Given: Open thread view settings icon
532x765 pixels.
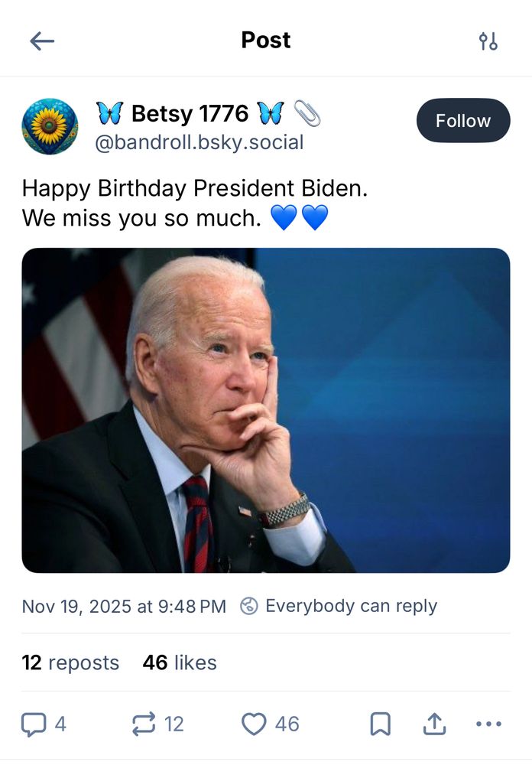Looking at the screenshot, I should 488,41.
